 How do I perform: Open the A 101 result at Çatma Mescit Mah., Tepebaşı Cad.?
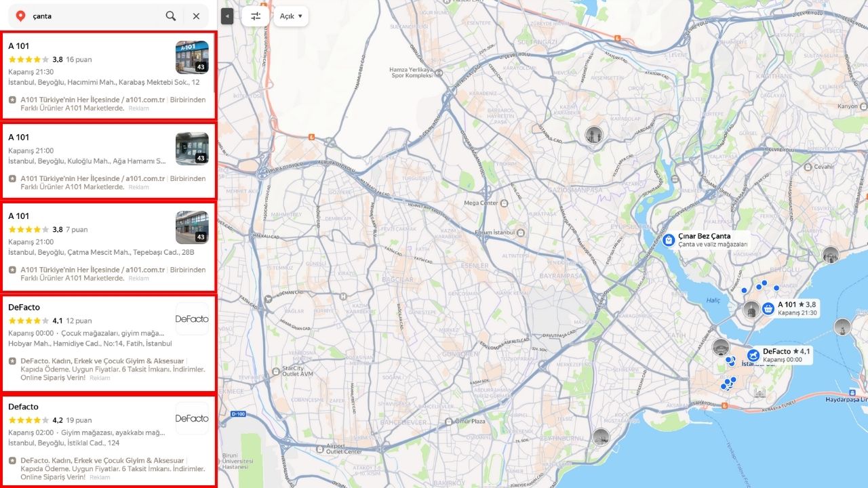[x=108, y=246]
